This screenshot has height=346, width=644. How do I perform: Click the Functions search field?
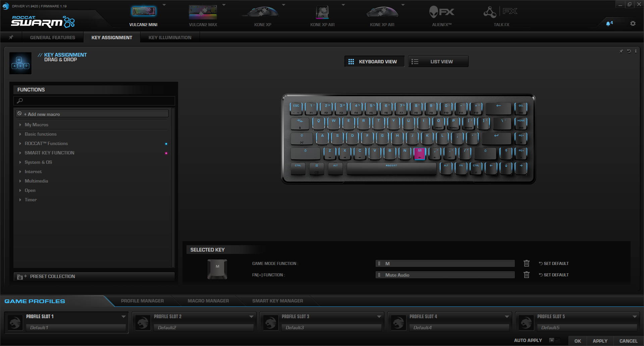click(94, 100)
